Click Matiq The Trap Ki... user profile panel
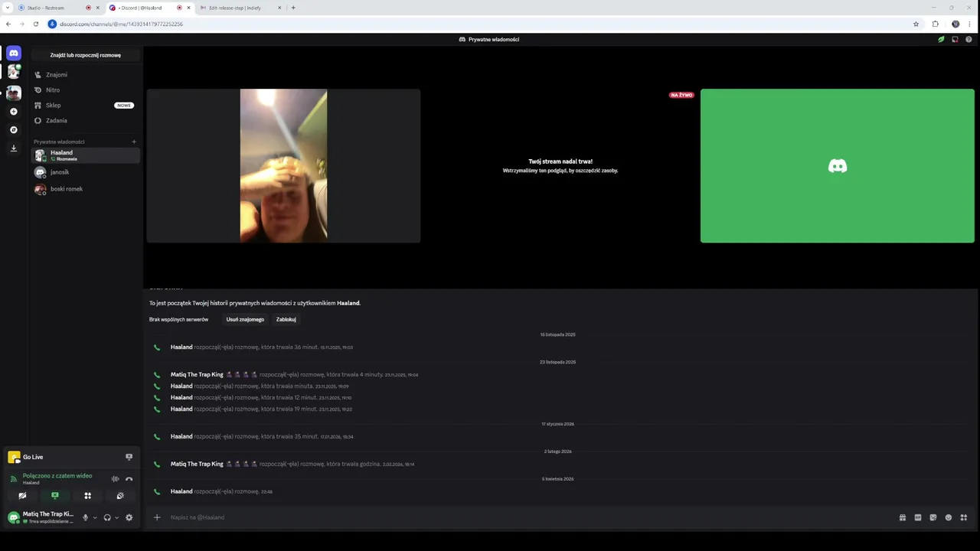Screen dimensions: 980x551 point(42,517)
